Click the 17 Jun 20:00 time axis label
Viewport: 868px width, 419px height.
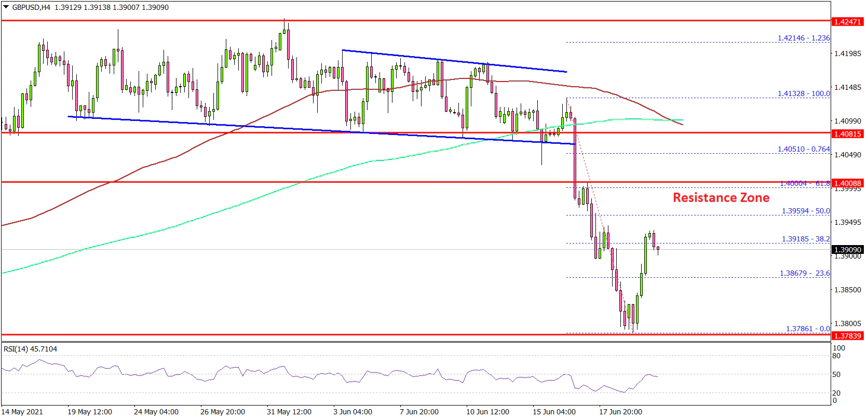[620, 412]
